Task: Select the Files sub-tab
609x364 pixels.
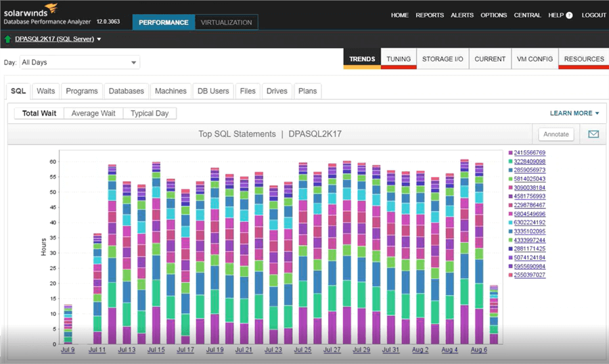Action: (248, 91)
